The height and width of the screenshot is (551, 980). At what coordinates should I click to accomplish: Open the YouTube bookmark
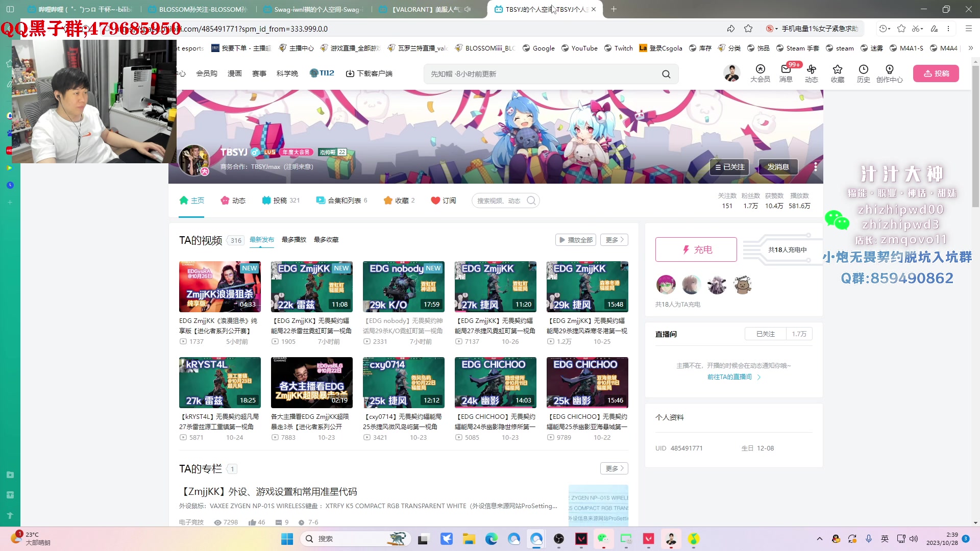tap(579, 48)
